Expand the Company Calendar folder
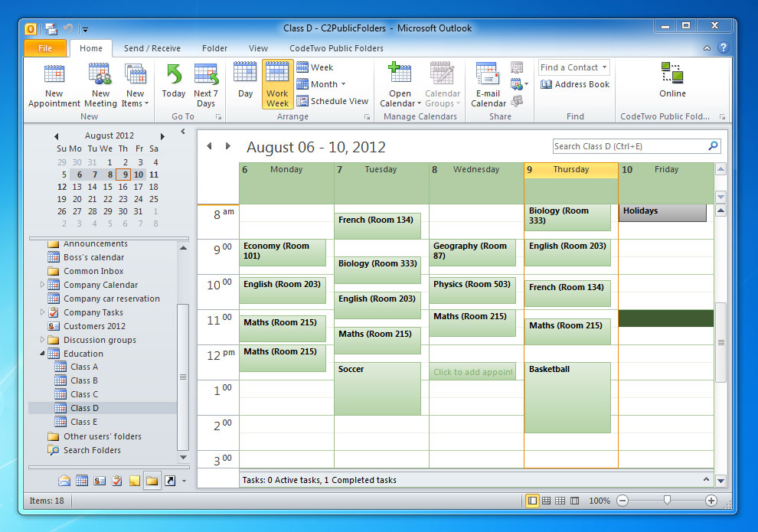 click(42, 285)
